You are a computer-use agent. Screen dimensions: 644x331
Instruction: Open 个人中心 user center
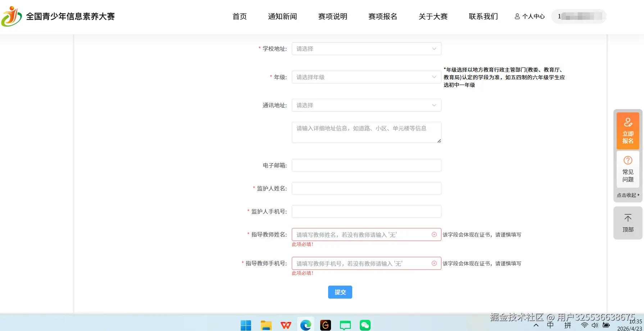(x=530, y=16)
